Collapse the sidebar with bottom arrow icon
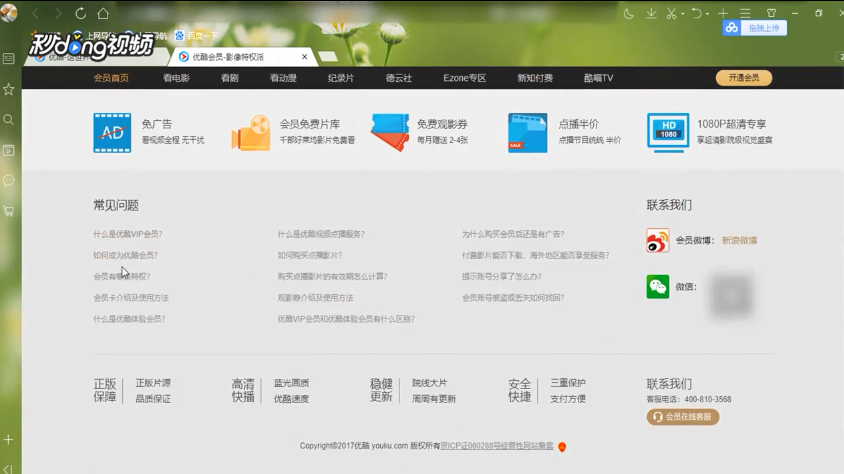Viewport: 844px width, 474px height. [9, 469]
